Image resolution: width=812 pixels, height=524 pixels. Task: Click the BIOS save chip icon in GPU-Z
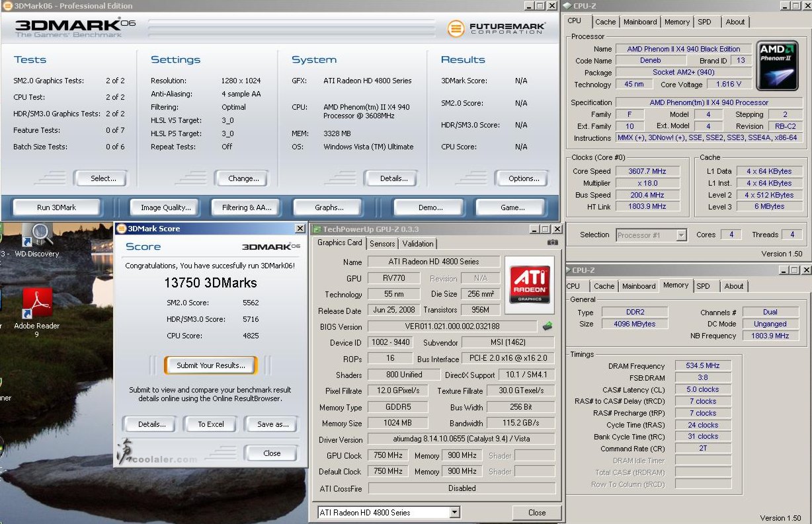[x=548, y=326]
